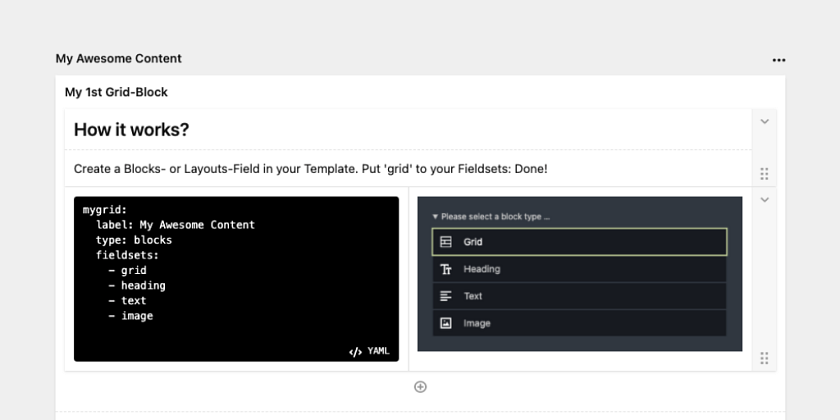Click the 'fieldsets:' code line
This screenshot has height=420, width=840.
(x=128, y=255)
